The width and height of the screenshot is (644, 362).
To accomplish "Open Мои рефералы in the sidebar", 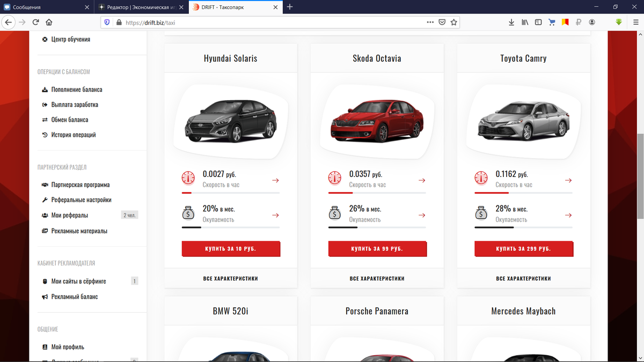I will coord(65,215).
